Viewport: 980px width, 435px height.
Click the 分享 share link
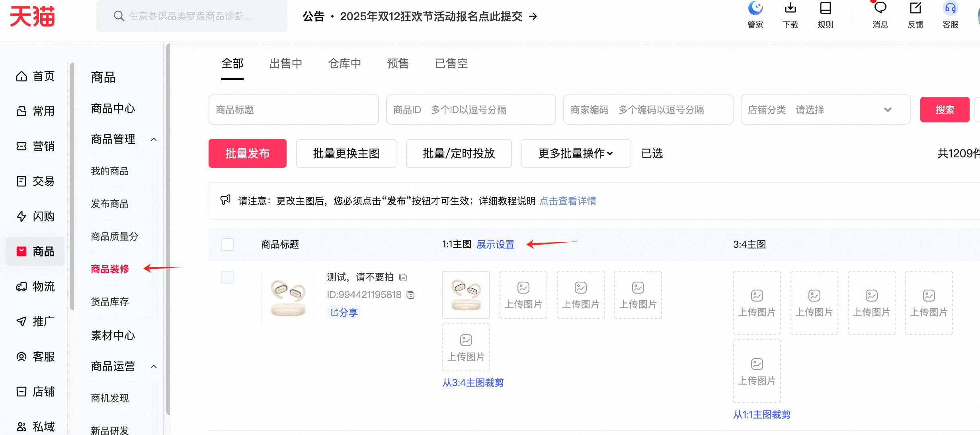click(344, 312)
